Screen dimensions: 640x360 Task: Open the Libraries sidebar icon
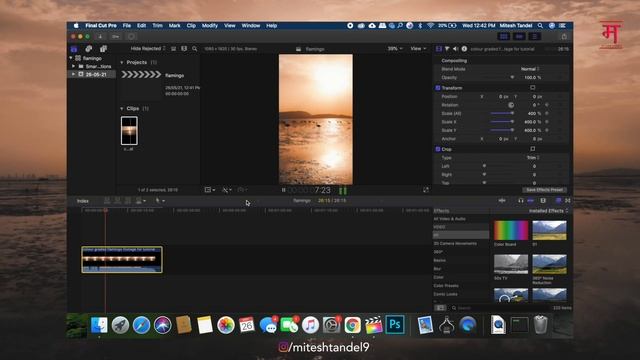click(74, 49)
